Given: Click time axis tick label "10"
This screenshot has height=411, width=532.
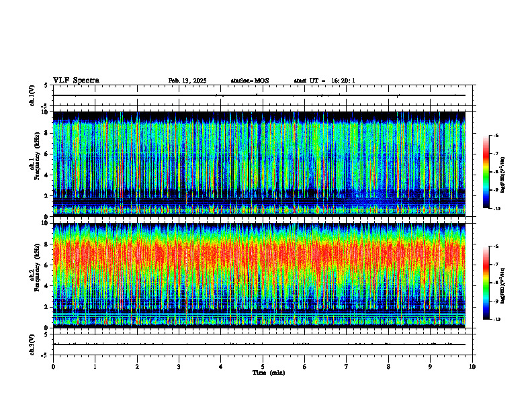Looking at the screenshot, I should (x=472, y=367).
